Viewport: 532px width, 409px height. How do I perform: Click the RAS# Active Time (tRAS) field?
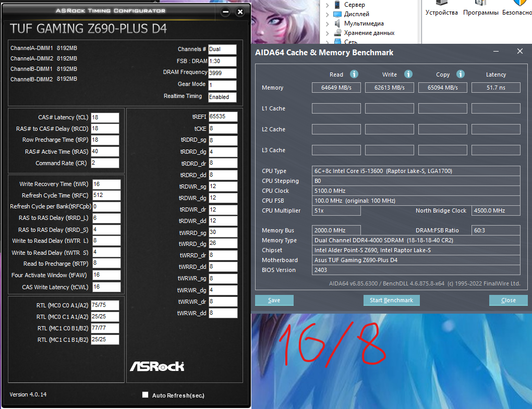pyautogui.click(x=105, y=152)
